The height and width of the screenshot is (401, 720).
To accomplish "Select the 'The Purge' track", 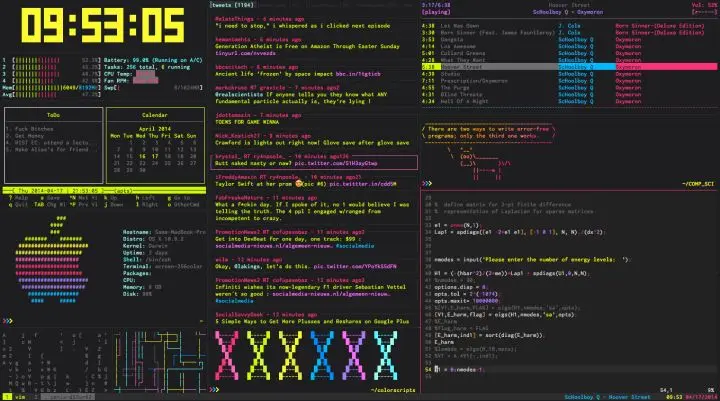I will tap(455, 88).
